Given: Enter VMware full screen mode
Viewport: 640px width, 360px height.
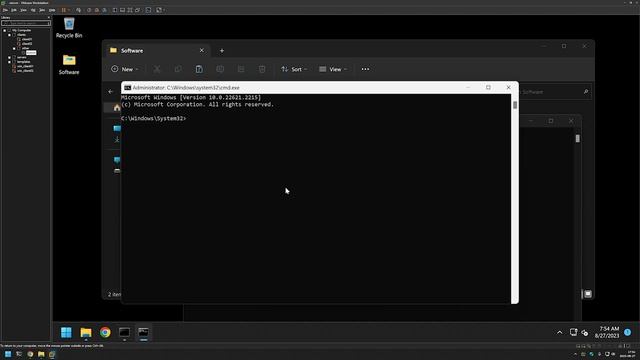Looking at the screenshot, I should tap(130, 10).
